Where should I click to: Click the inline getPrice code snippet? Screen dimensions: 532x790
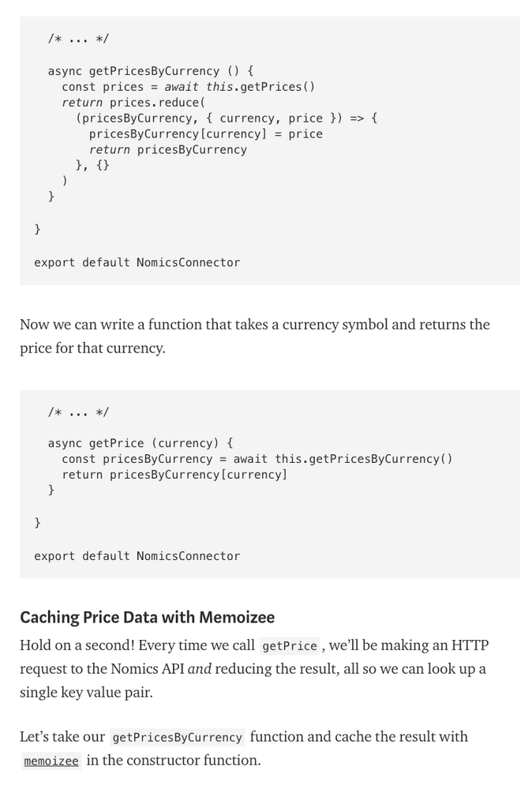click(x=290, y=646)
